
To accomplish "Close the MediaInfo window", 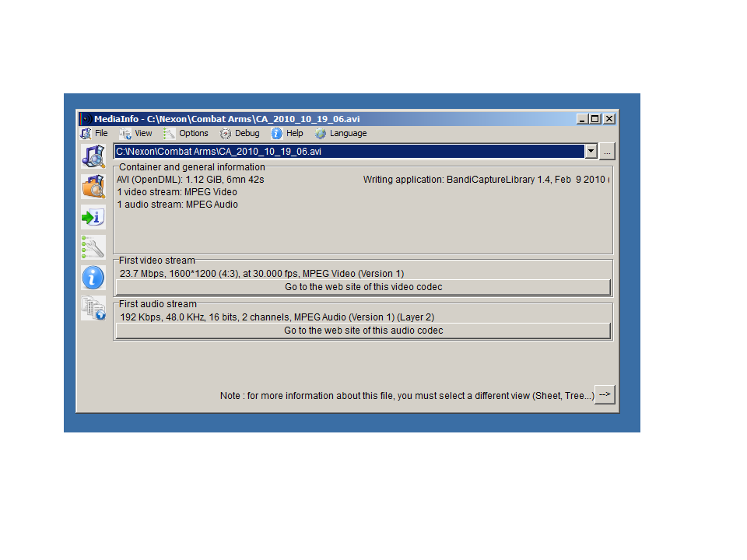I will tap(609, 119).
